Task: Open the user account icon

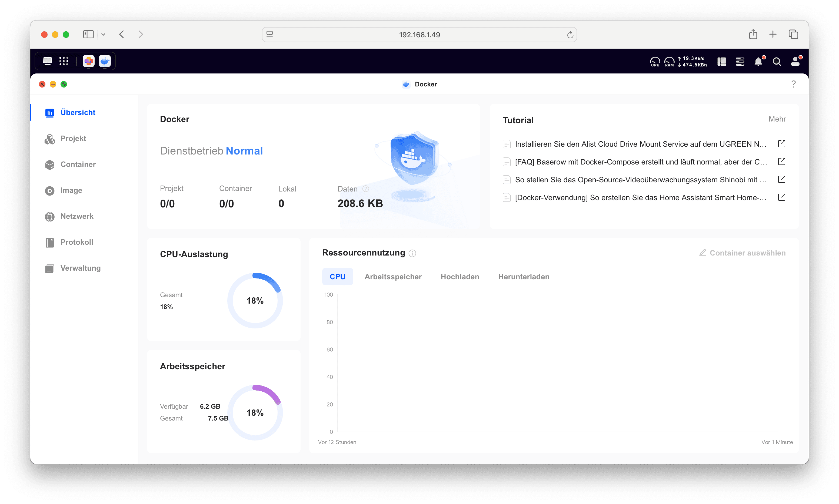Action: pos(795,62)
